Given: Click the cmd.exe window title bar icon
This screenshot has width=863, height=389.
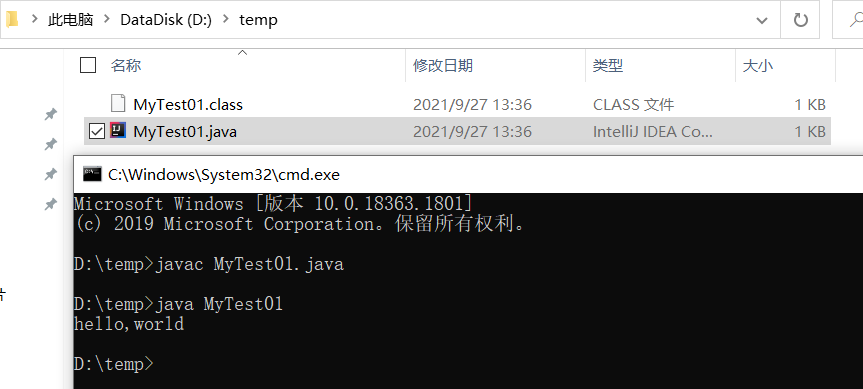Looking at the screenshot, I should coord(92,174).
